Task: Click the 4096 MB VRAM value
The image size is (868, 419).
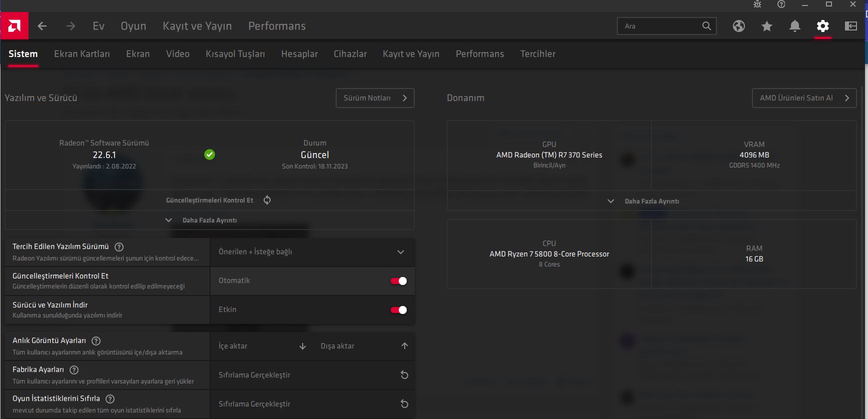Action: tap(754, 155)
